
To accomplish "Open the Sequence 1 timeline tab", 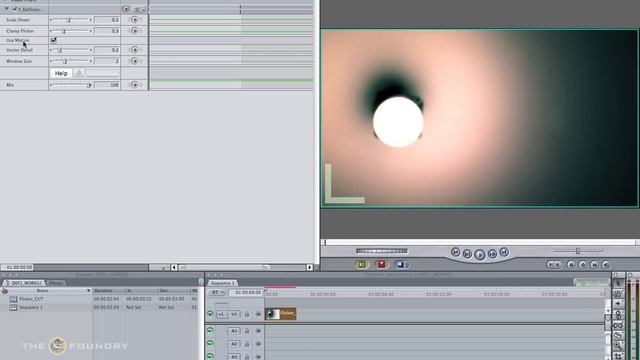I will [223, 283].
